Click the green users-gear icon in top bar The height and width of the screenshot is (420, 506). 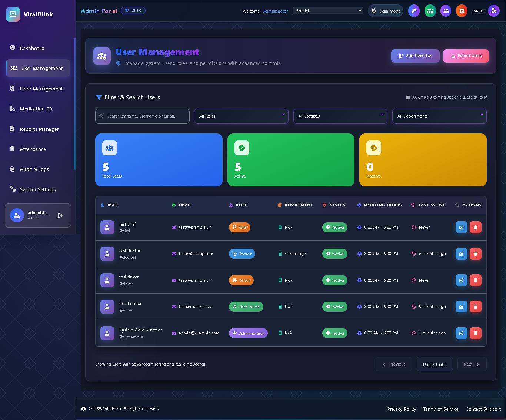click(430, 11)
